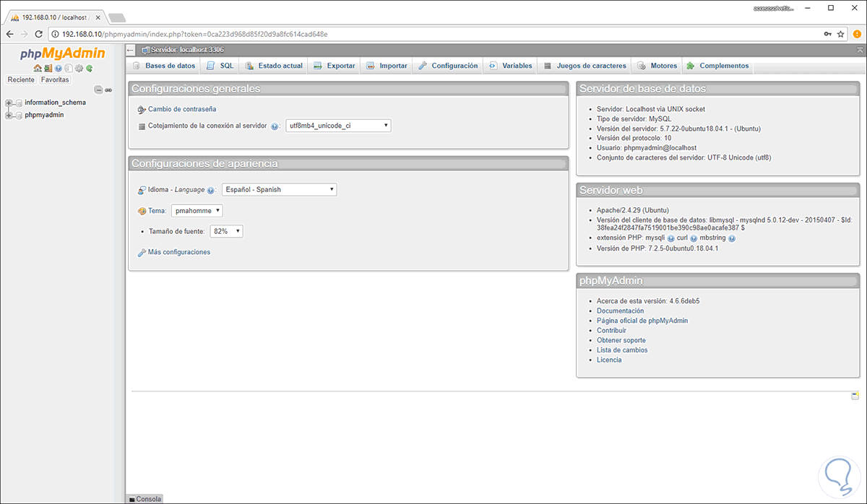Click the help icon next to mysqli extension
Viewport: 867px width, 504px height.
tap(670, 238)
